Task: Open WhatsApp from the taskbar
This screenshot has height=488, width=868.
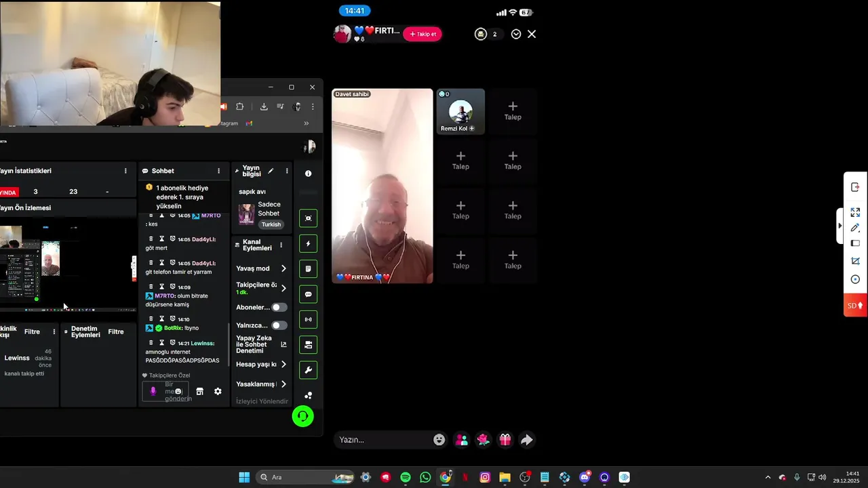Action: pos(425,477)
